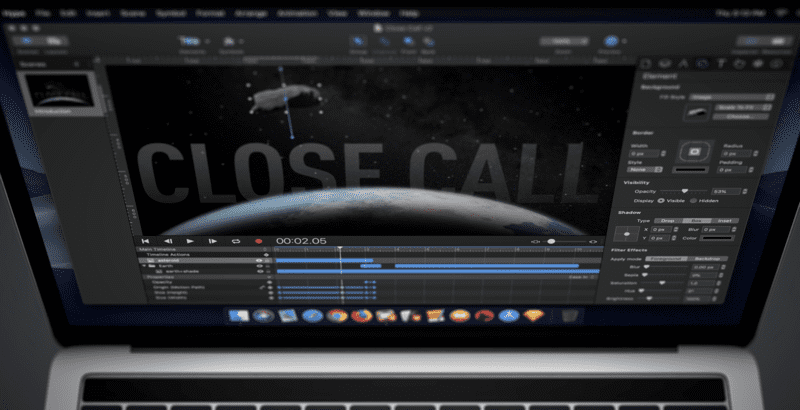Click the red Record button

258,241
